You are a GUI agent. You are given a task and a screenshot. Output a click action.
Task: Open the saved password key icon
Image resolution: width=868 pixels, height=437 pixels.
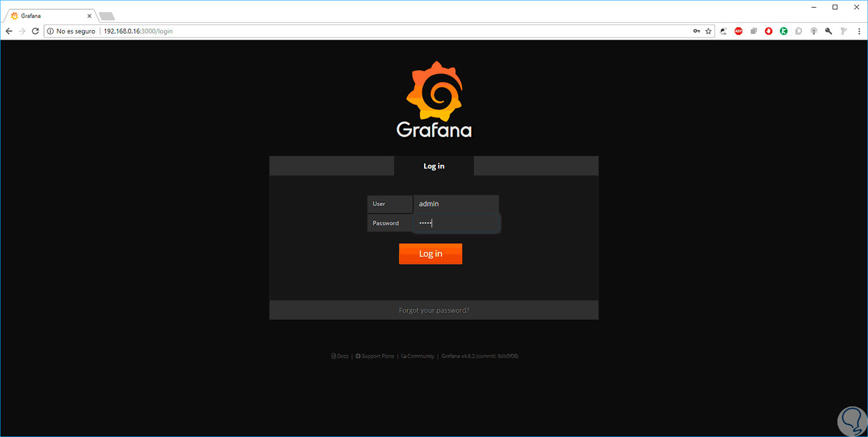[697, 31]
